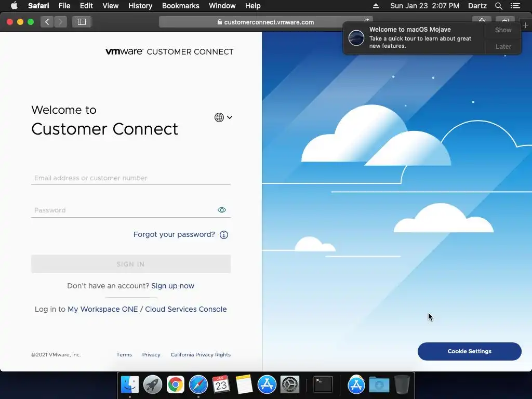Open Notes from the Dock

pos(244,385)
